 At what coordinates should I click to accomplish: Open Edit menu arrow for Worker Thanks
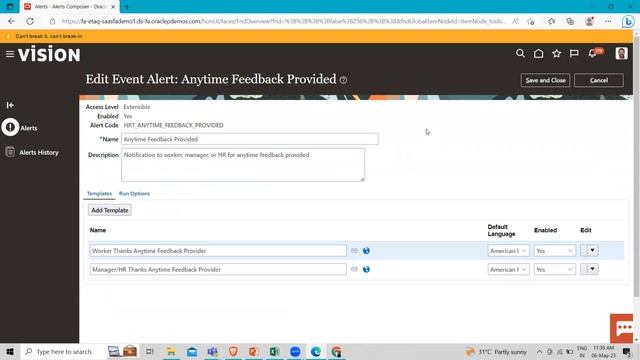tap(593, 250)
